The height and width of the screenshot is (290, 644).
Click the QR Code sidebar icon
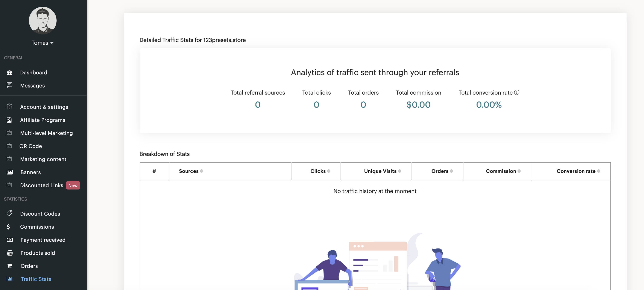click(x=9, y=146)
